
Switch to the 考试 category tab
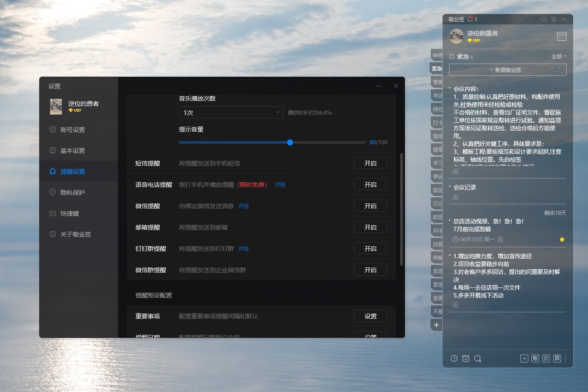tap(436, 95)
